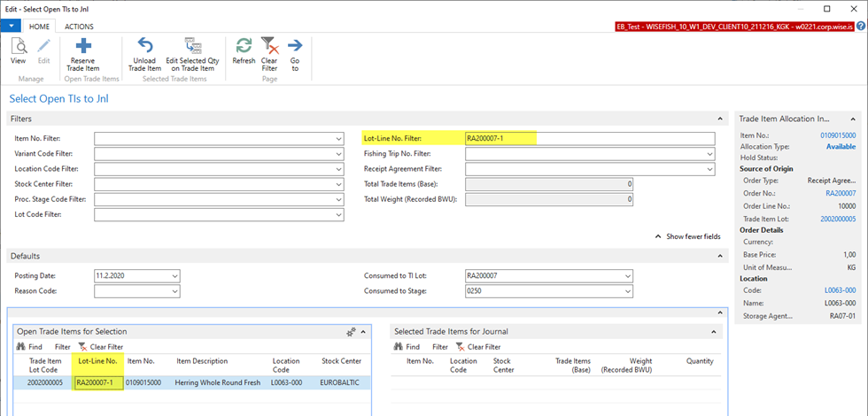This screenshot has width=868, height=416.
Task: Open help using the question mark icon
Action: click(860, 27)
